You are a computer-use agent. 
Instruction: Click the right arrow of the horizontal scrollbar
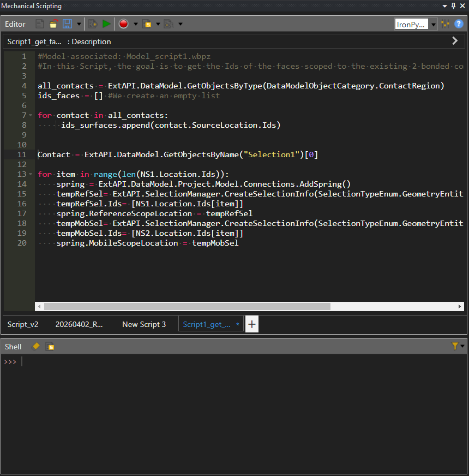(460, 307)
